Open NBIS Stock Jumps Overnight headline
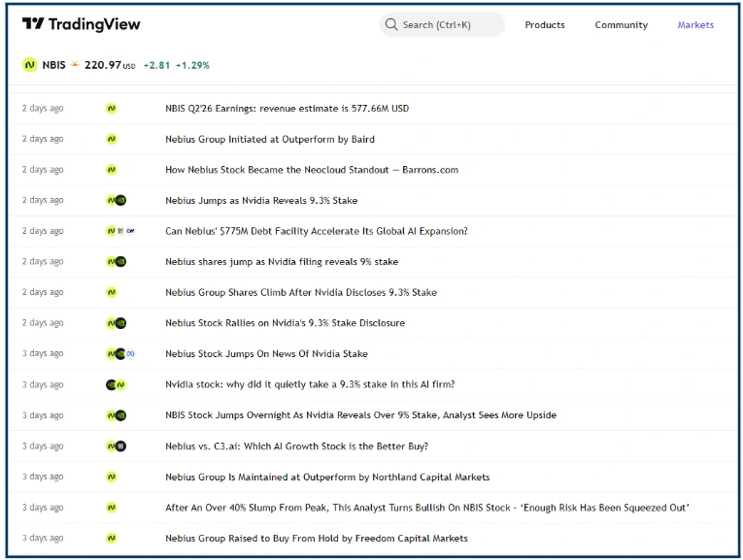Viewport: 743px width, 560px height. pyautogui.click(x=360, y=415)
